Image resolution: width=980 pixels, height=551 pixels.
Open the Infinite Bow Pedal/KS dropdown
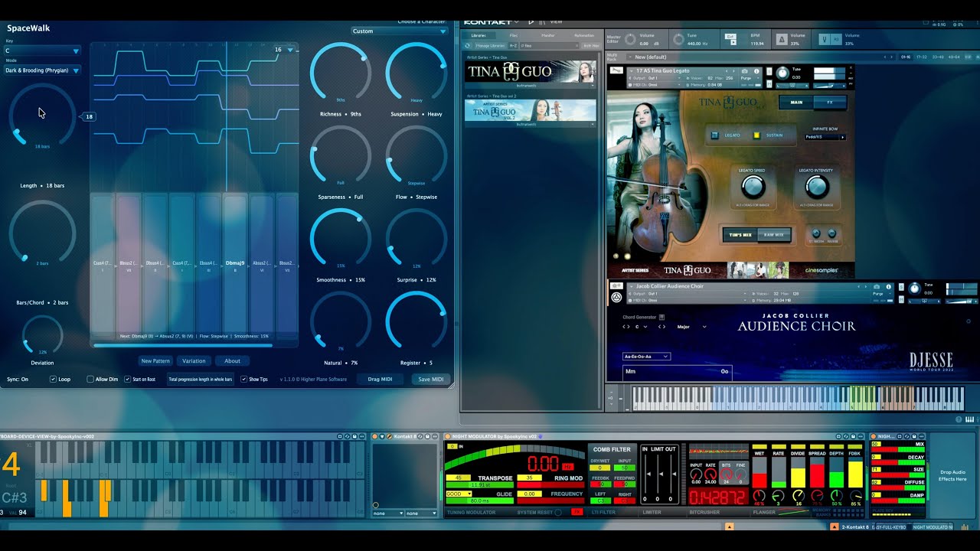tap(825, 137)
